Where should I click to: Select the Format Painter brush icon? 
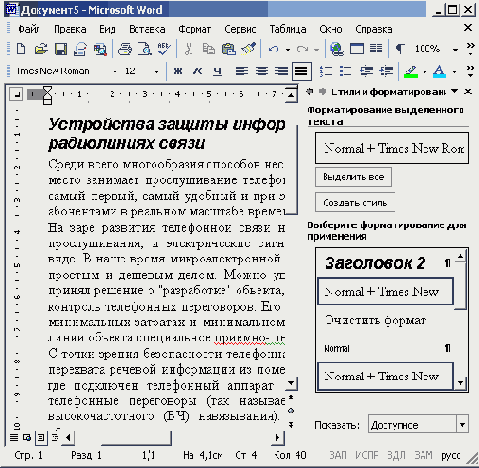(249, 49)
